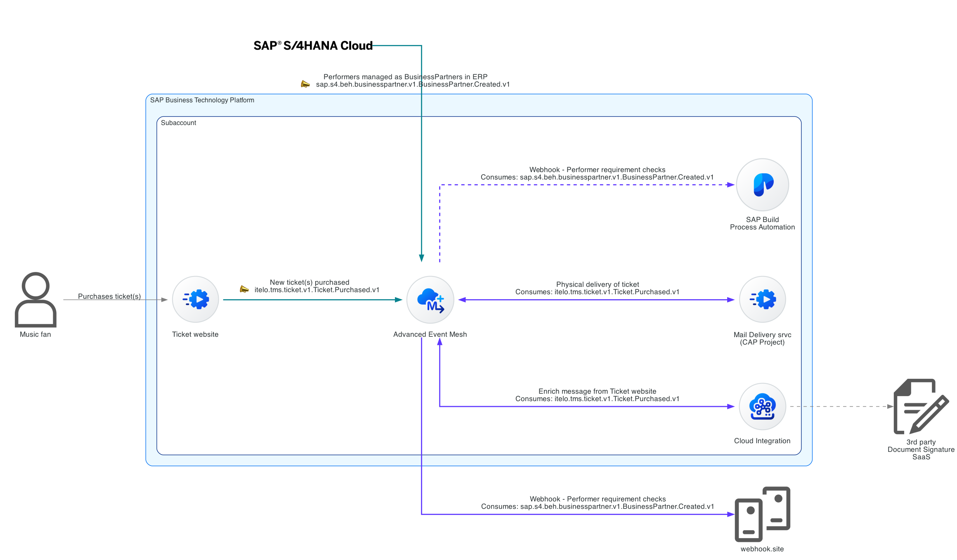Select 'Mail Delivery srvc (CAP Project)' caption
The image size is (957, 560).
pyautogui.click(x=762, y=338)
